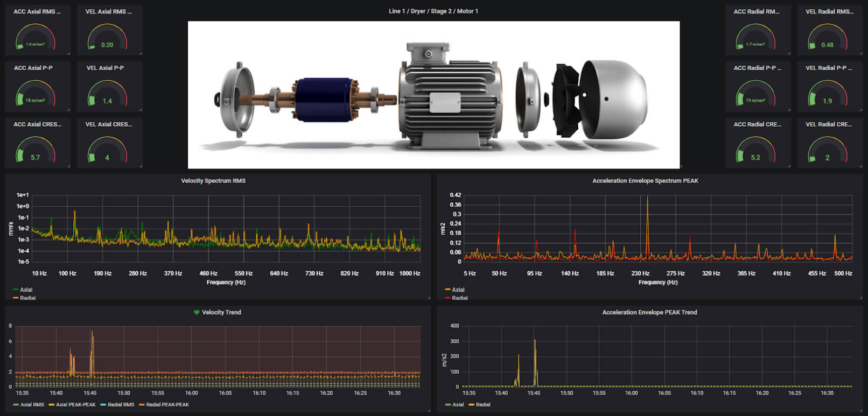Click the green Axial color swatch in Velocity Spectrum legend
This screenshot has height=416, width=868.
point(16,290)
